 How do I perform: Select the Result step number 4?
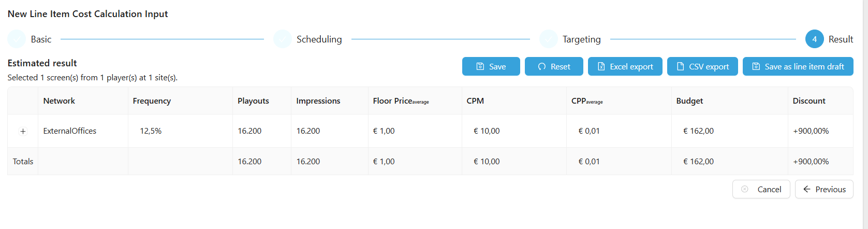(x=814, y=39)
